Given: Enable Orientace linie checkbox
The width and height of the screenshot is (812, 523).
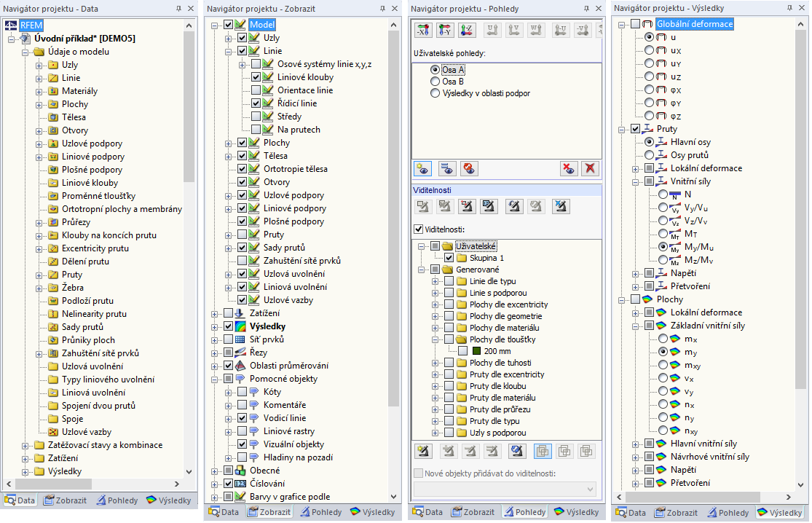Looking at the screenshot, I should tap(256, 90).
